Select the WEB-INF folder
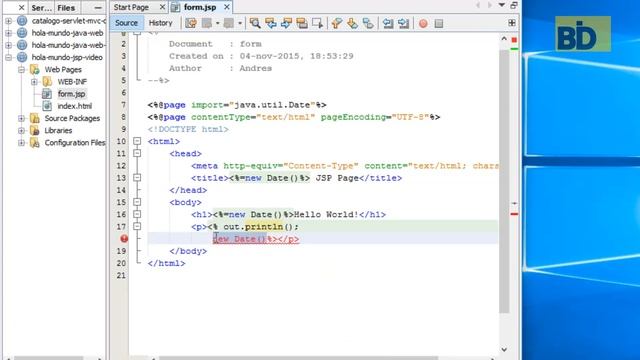 (72, 82)
